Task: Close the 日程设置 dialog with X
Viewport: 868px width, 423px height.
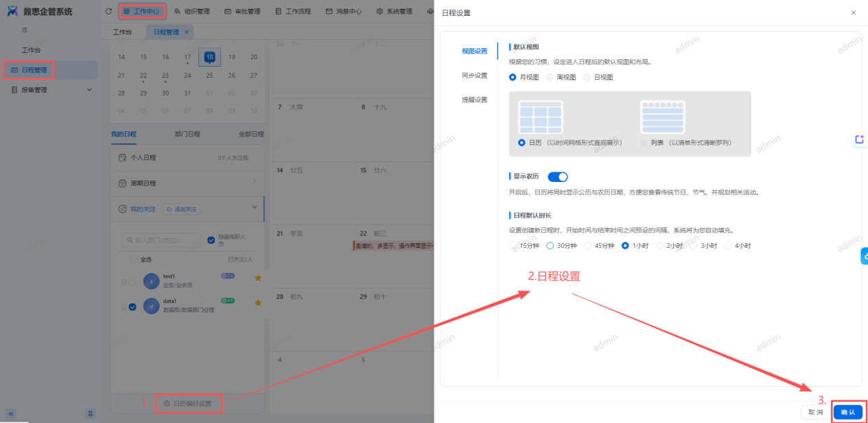Action: (x=853, y=13)
